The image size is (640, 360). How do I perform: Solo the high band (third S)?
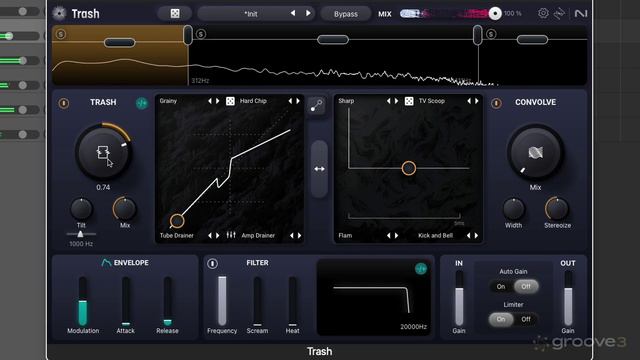coord(491,34)
